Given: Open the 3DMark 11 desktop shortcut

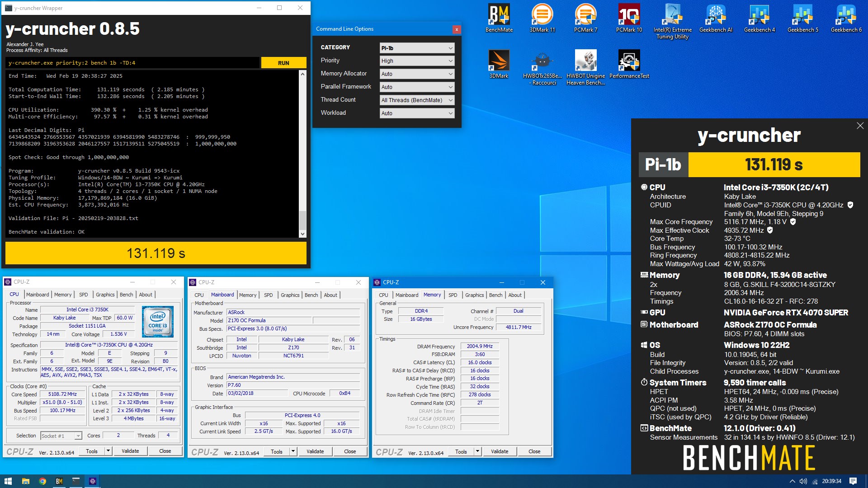Looking at the screenshot, I should [x=542, y=18].
